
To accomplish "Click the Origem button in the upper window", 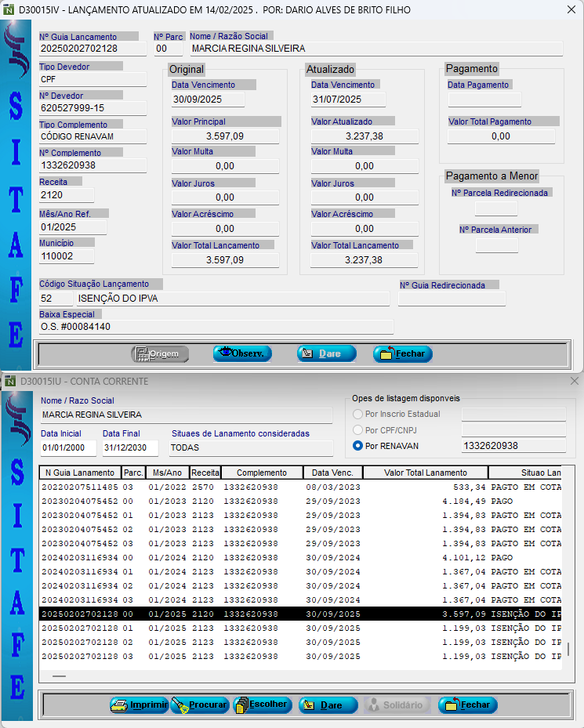I will coord(160,354).
